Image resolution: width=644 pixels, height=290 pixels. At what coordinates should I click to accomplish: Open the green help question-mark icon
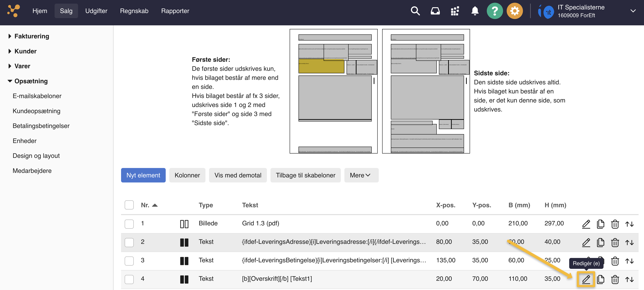click(495, 11)
